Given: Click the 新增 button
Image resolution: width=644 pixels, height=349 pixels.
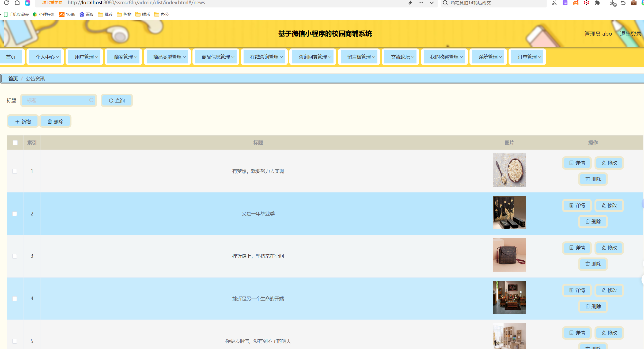Looking at the screenshot, I should pyautogui.click(x=23, y=122).
